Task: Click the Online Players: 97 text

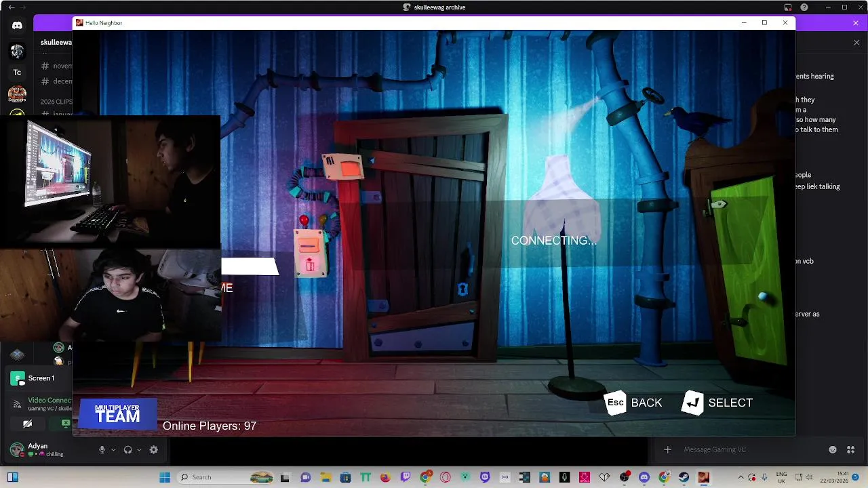Action: coord(210,426)
